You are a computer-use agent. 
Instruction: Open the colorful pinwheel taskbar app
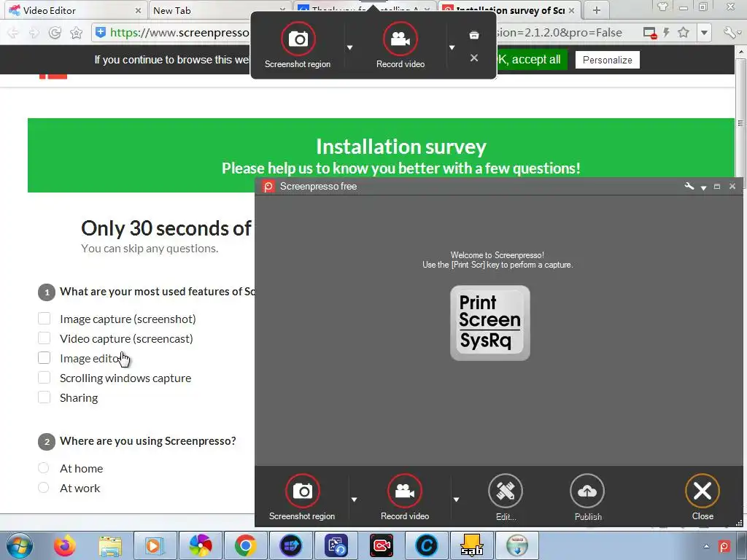pos(200,545)
